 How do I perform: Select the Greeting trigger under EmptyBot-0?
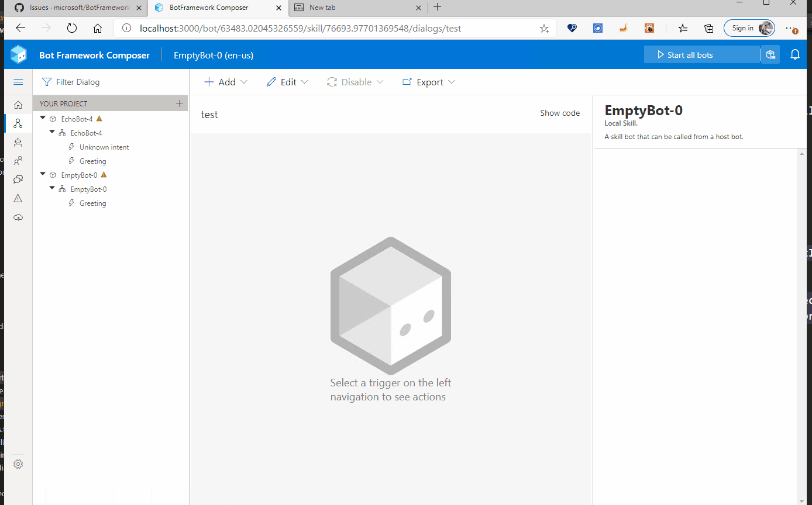coord(92,203)
